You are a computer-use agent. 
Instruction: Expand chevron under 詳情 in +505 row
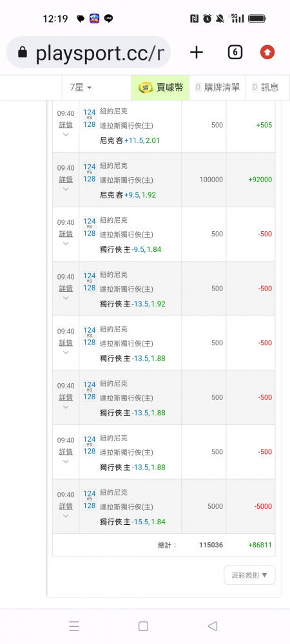[66, 135]
